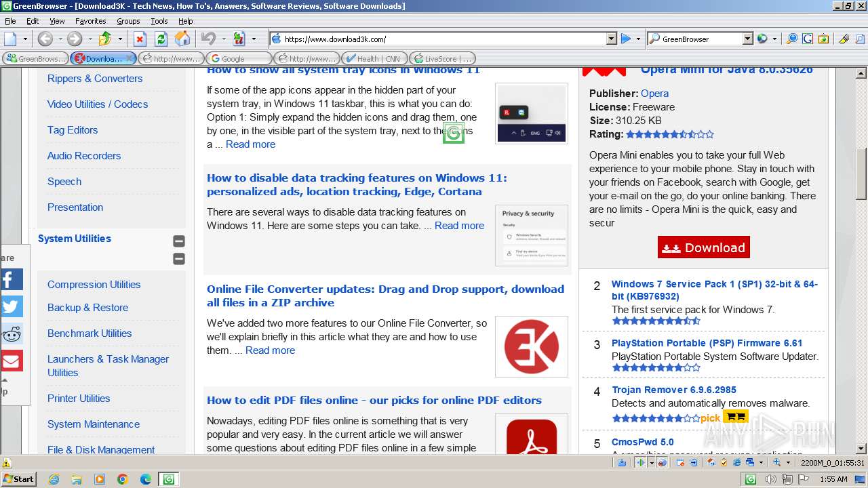Click the Privacy & security article thumbnail
The height and width of the screenshot is (488, 868).
(531, 235)
